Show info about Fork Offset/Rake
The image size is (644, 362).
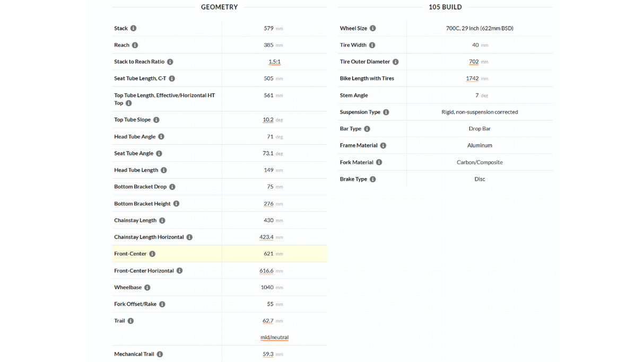pyautogui.click(x=162, y=304)
